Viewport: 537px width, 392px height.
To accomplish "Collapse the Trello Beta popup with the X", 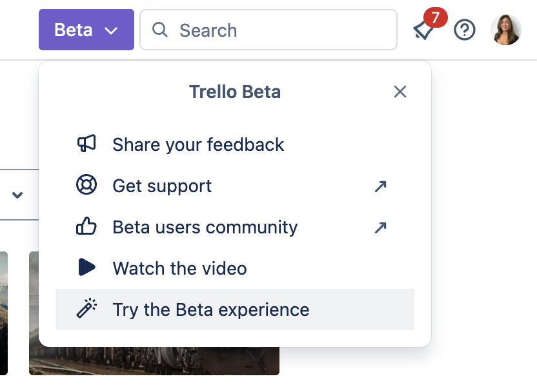I will 400,92.
